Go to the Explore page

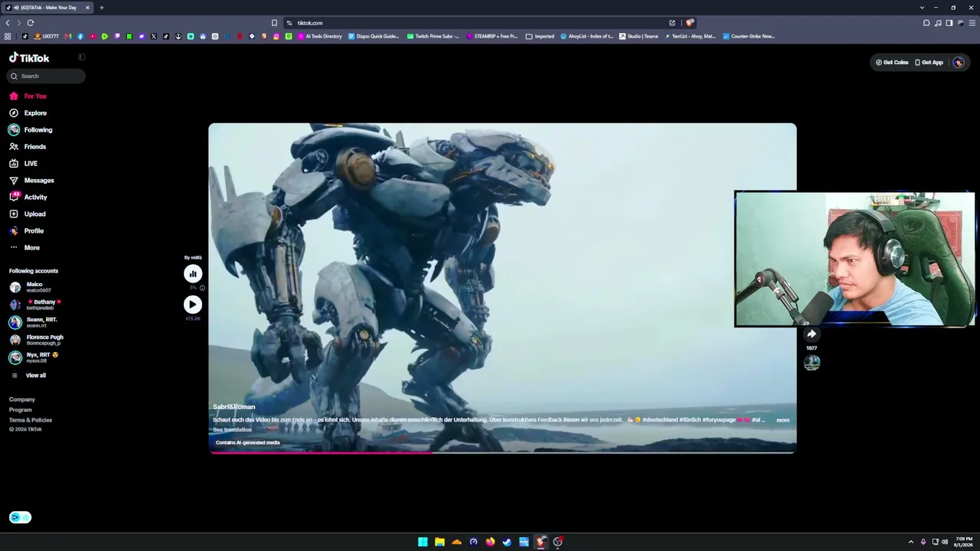pyautogui.click(x=28, y=113)
